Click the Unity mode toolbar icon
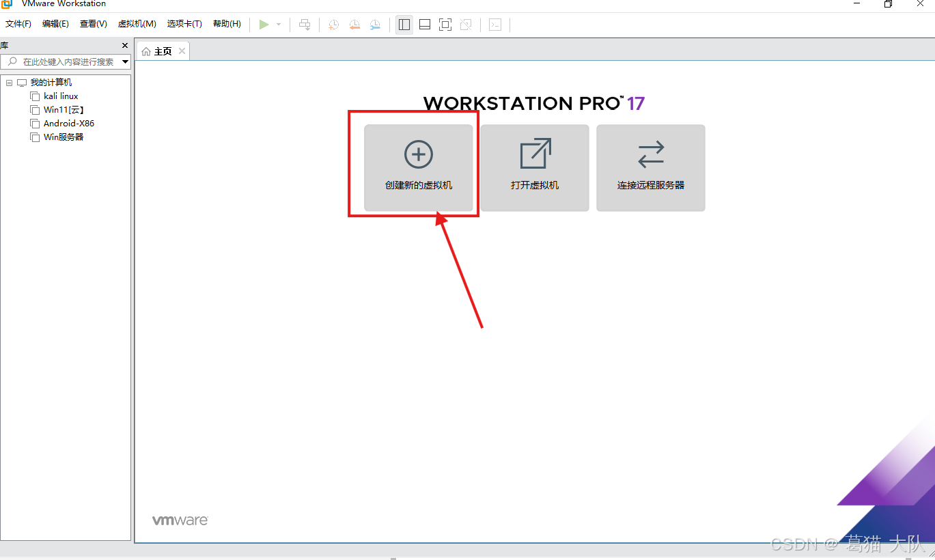Screen dimensions: 935x560 (x=466, y=25)
